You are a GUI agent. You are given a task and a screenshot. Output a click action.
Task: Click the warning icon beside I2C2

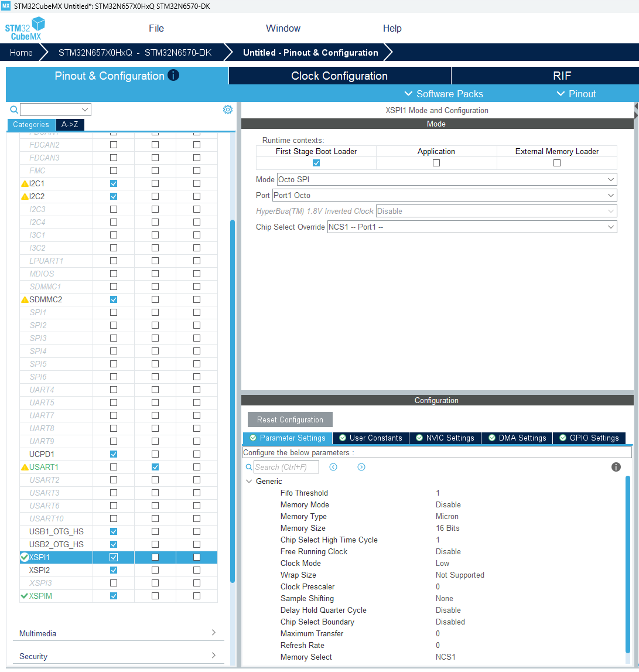click(x=25, y=197)
